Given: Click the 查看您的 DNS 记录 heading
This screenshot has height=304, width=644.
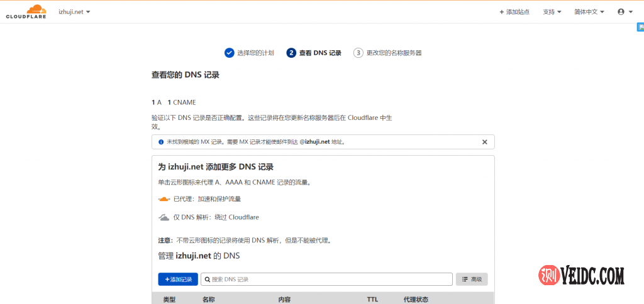Looking at the screenshot, I should (x=186, y=75).
